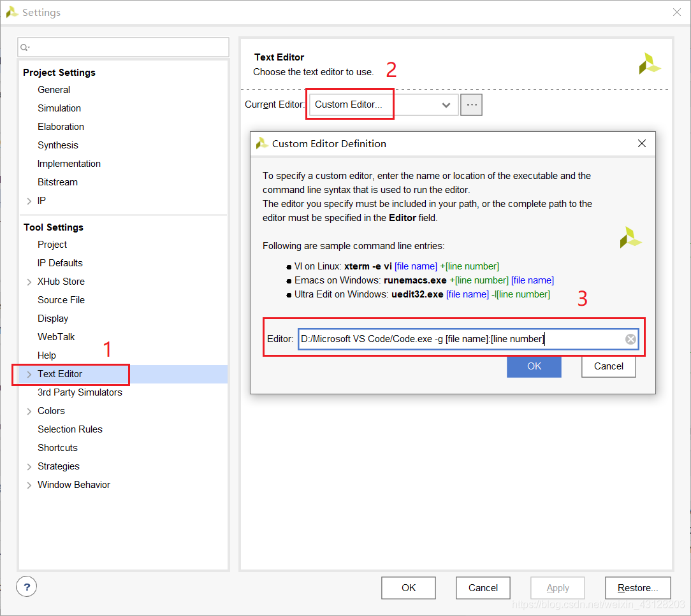Close the Custom Editor Definition dialog
The image size is (691, 616).
tap(642, 143)
